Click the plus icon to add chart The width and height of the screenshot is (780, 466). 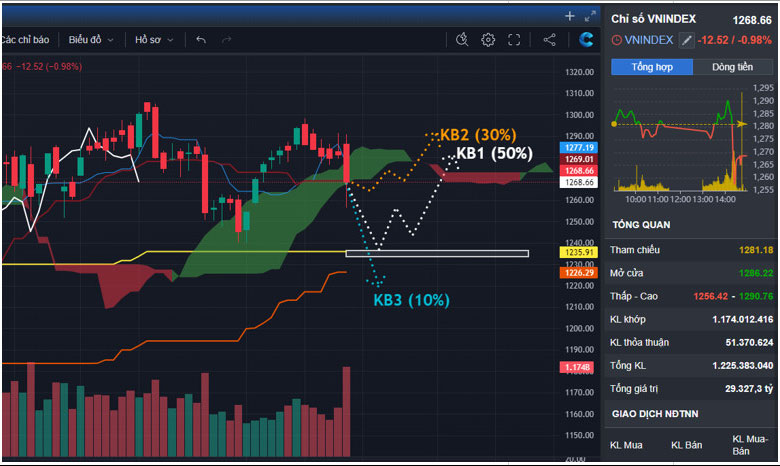[x=569, y=16]
